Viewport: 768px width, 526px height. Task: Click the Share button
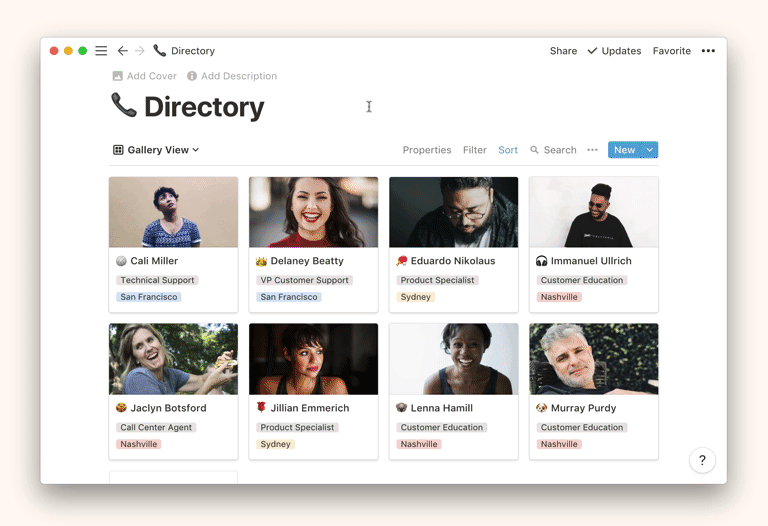pos(563,51)
